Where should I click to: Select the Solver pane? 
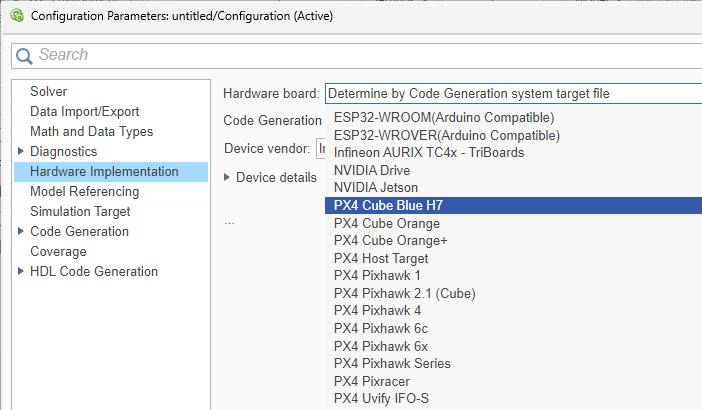coord(48,91)
